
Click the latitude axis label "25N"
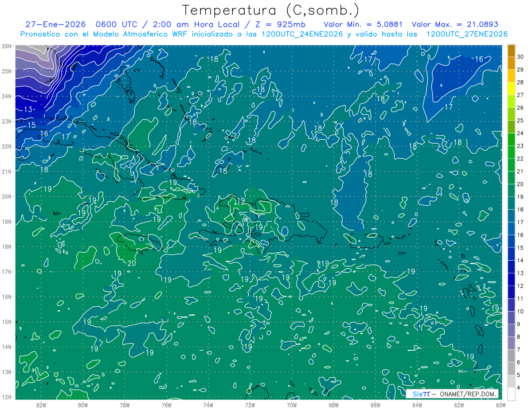pos(6,71)
